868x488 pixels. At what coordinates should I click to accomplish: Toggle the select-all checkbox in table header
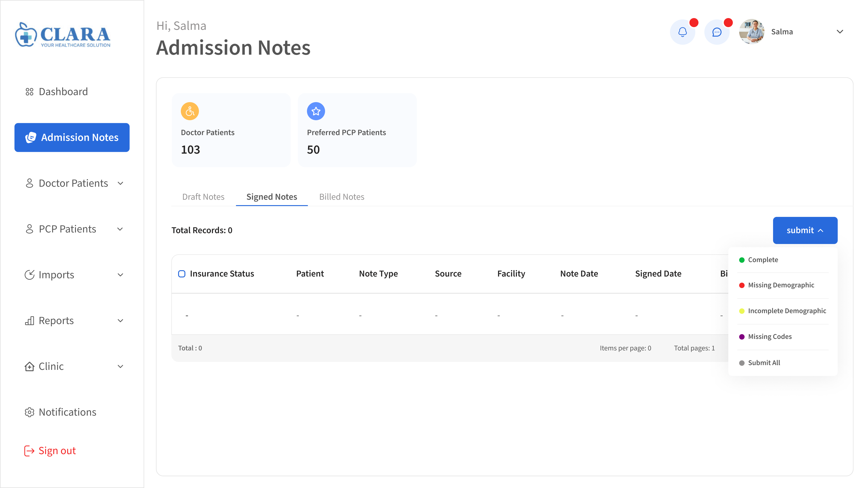pyautogui.click(x=182, y=274)
